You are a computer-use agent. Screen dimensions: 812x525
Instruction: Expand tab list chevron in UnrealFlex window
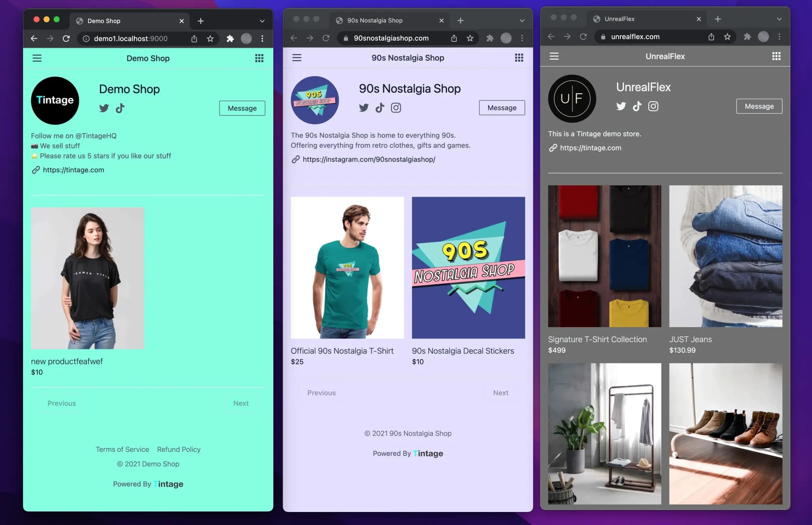(779, 19)
